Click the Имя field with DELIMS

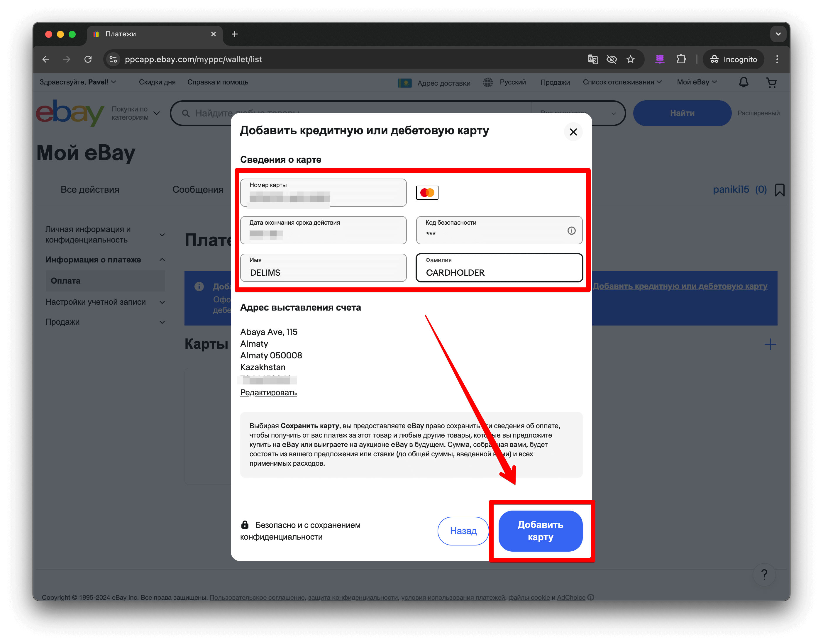(x=323, y=268)
